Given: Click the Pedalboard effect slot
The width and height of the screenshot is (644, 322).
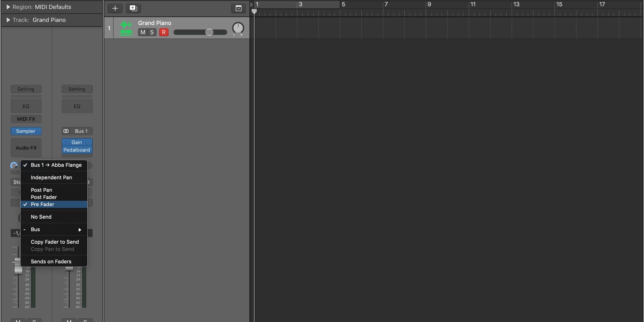Looking at the screenshot, I should 77,150.
